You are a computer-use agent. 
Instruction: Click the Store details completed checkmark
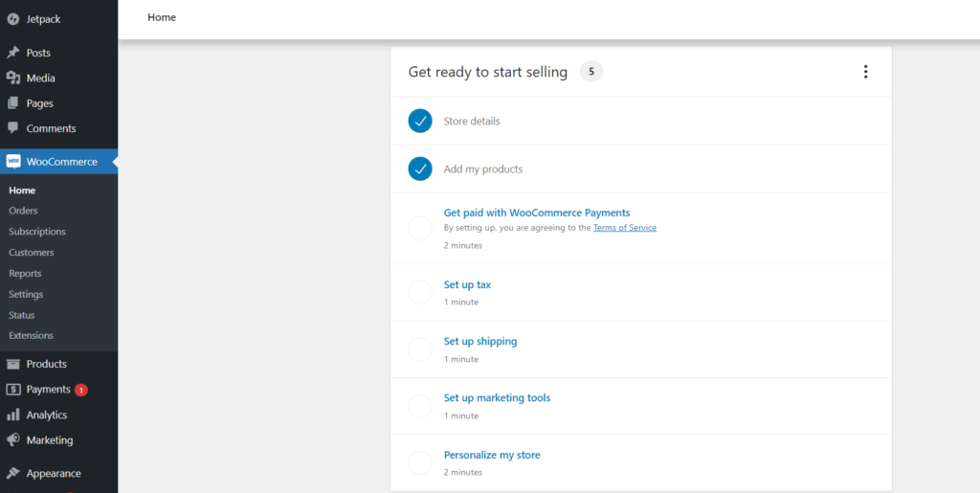click(x=420, y=122)
